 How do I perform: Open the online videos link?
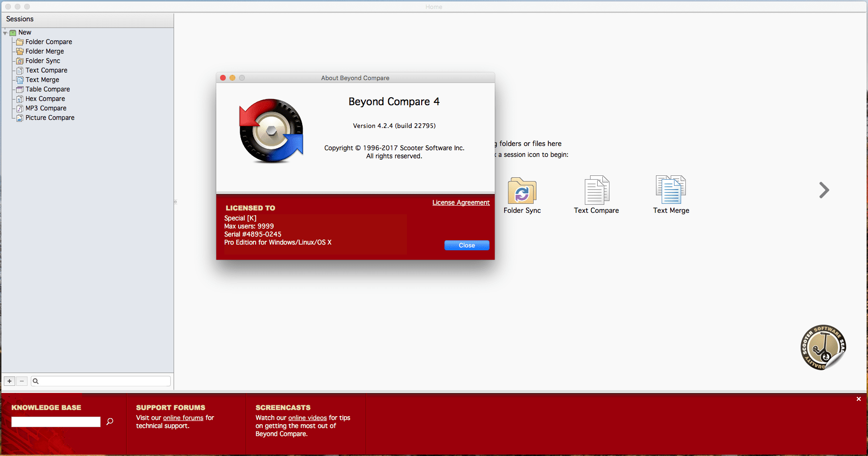pyautogui.click(x=307, y=418)
